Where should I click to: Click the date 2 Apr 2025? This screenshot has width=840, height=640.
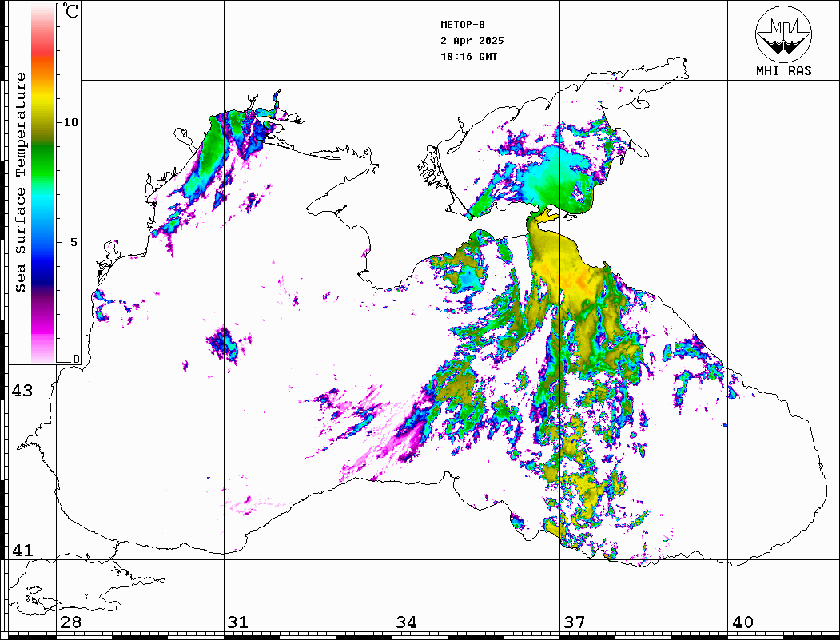point(472,41)
